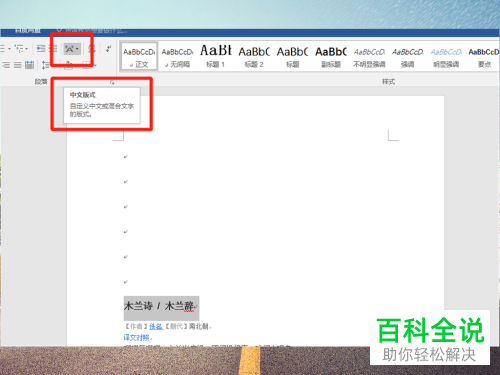
Task: Click the 南北朝 dynasty text
Action: click(199, 326)
